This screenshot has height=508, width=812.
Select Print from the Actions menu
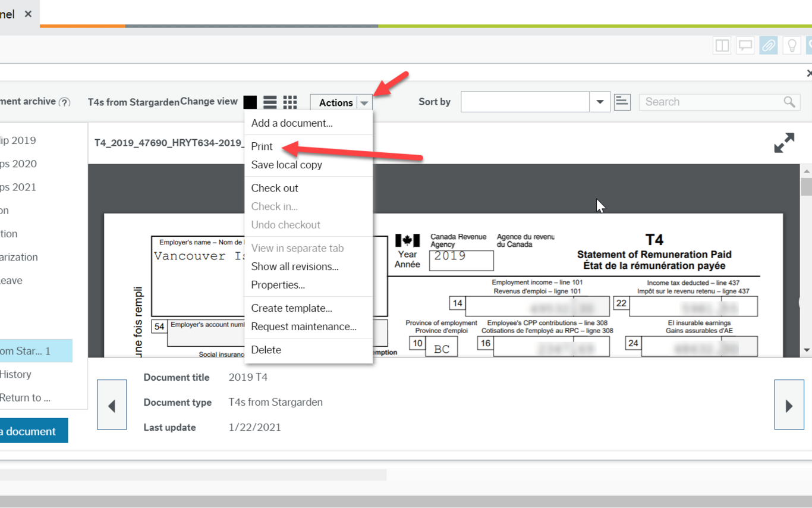point(262,146)
